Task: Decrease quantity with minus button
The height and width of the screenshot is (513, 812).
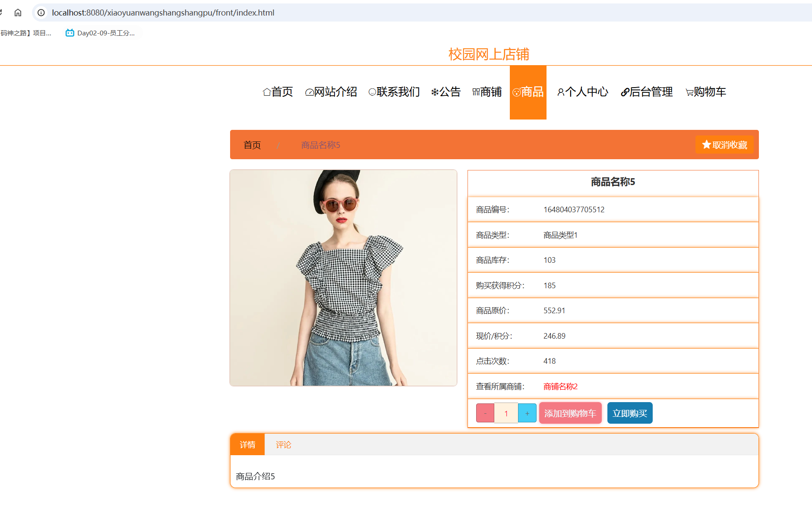Action: coord(485,413)
